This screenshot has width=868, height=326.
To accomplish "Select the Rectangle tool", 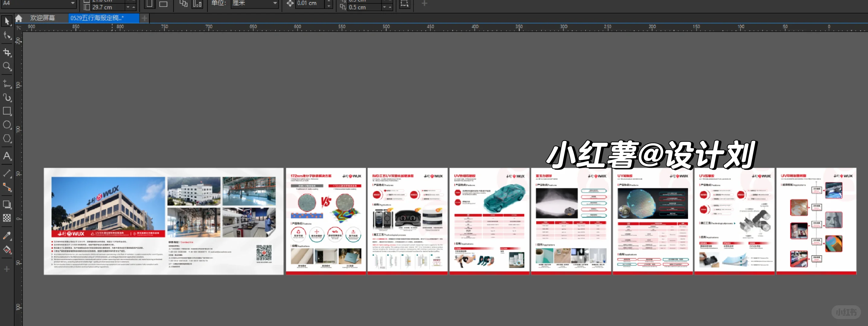I will point(7,111).
